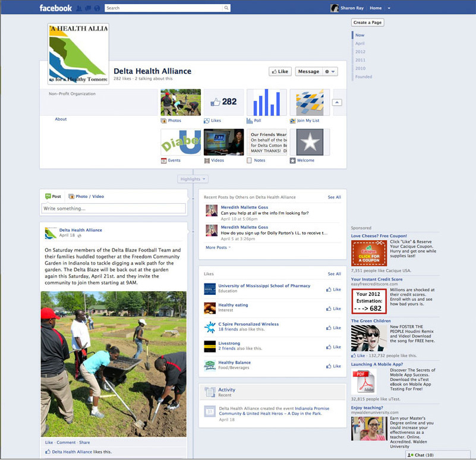Screen dimensions: 476x460
Task: Jump to Now in timeline
Action: tap(360, 35)
